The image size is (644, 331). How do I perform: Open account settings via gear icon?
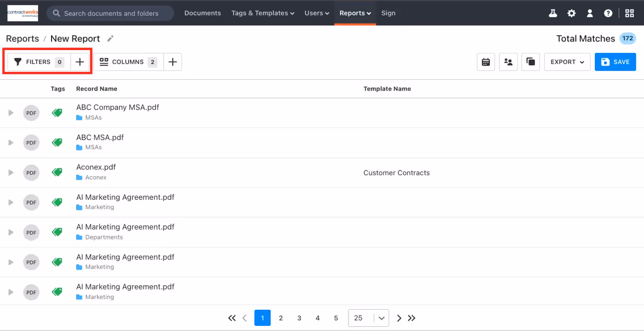click(x=571, y=13)
